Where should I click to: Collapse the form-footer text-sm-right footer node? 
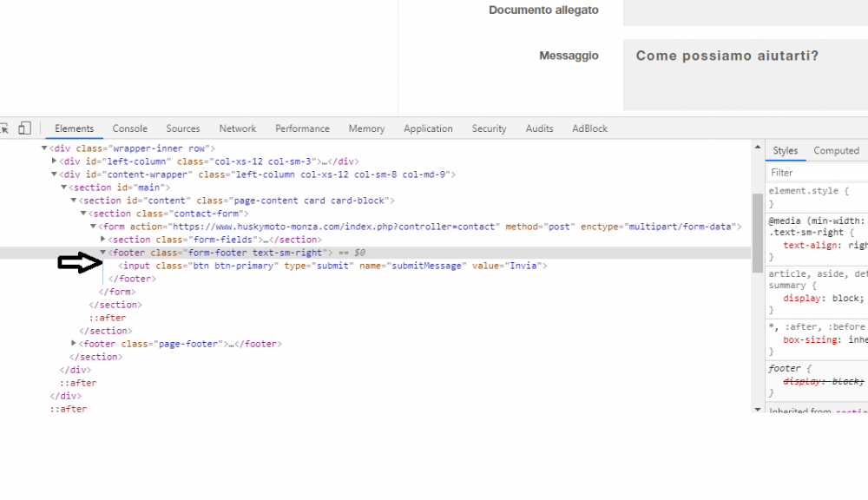(103, 253)
